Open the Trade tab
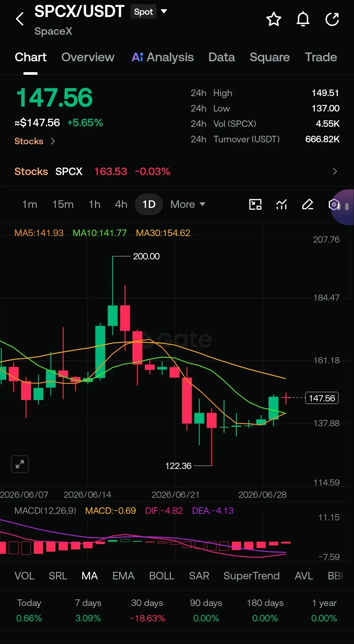The width and height of the screenshot is (354, 644). pos(321,57)
